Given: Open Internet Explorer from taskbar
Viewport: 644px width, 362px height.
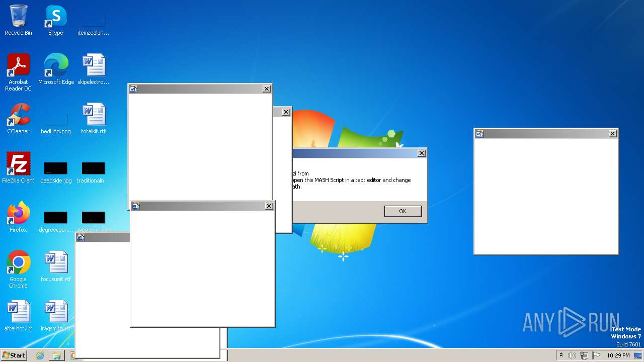Looking at the screenshot, I should pyautogui.click(x=40, y=355).
